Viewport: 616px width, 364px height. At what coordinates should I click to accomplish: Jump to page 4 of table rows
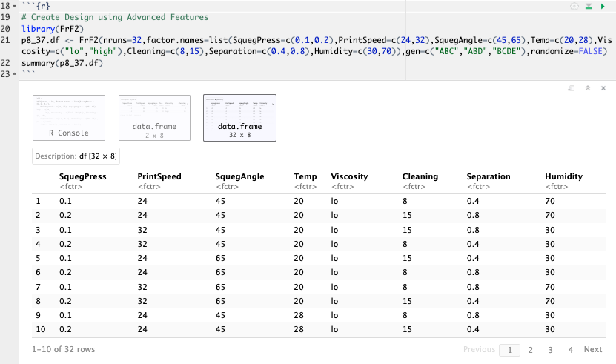tap(570, 349)
